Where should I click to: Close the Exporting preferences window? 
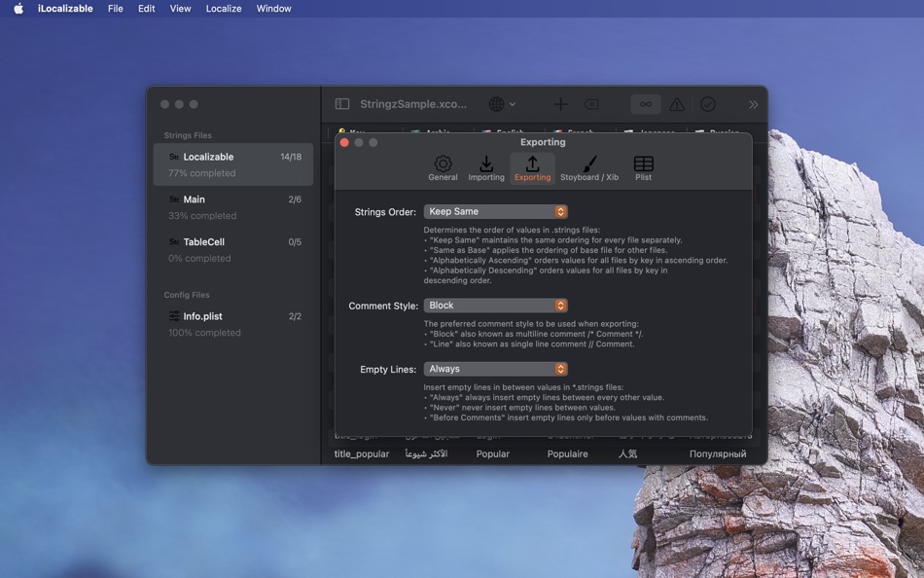point(344,142)
